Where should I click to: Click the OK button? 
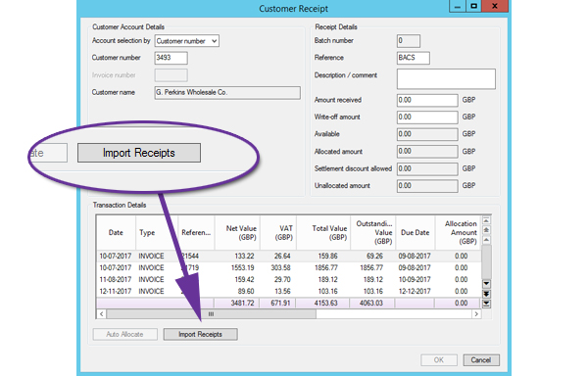point(439,360)
